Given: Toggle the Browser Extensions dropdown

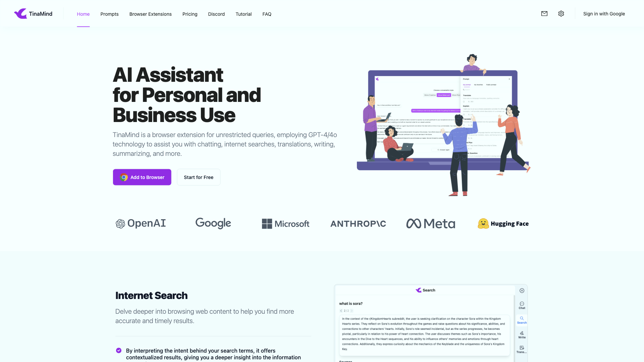Looking at the screenshot, I should click(150, 14).
